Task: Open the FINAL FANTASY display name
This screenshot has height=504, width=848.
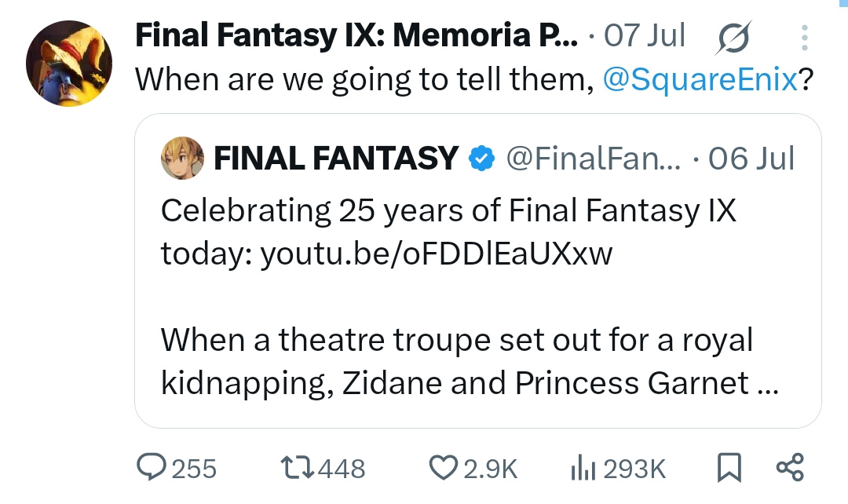Action: [x=336, y=158]
